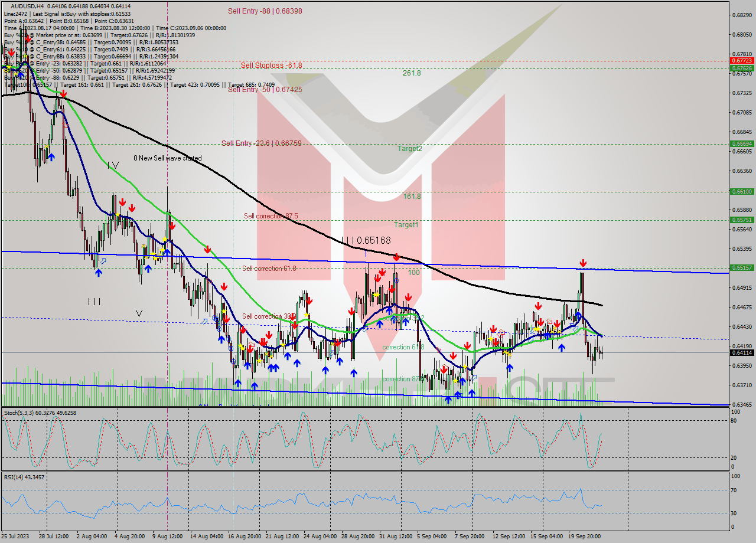756x543 pixels.
Task: Click the blue buy arrow beneath the 2 Aug low
Action: pos(98,273)
